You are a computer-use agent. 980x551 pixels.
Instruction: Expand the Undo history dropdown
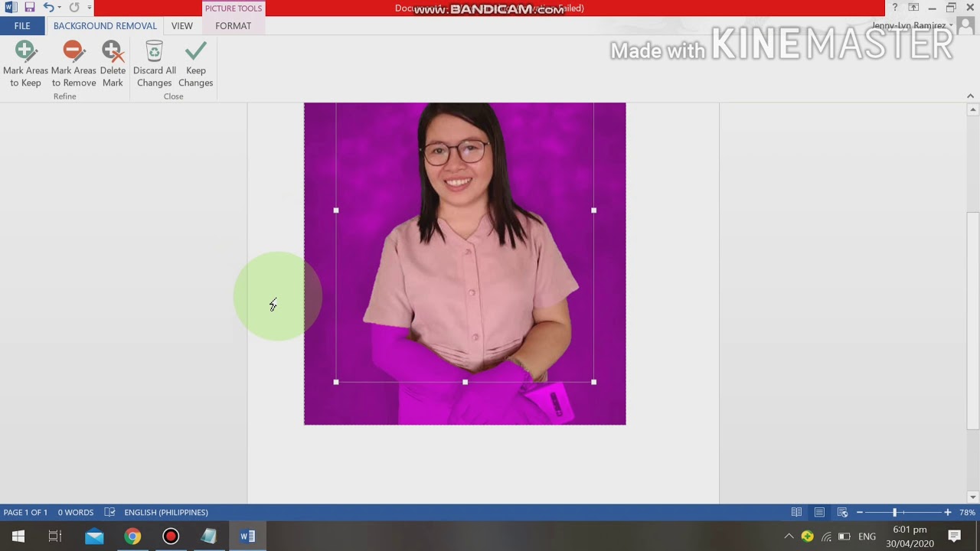(59, 8)
